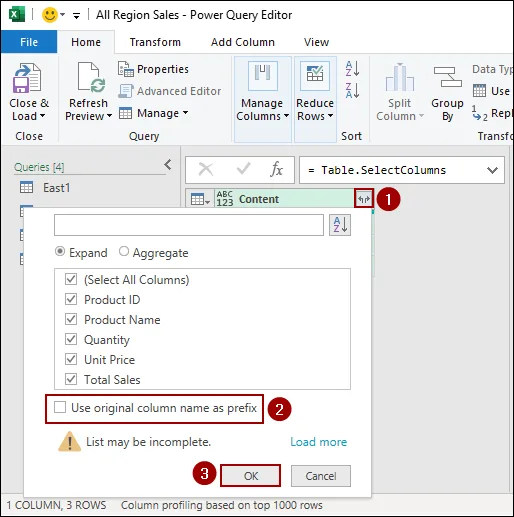This screenshot has height=517, width=514.
Task: Open the Quick Access Toolbar customize arrow
Action: 76,15
